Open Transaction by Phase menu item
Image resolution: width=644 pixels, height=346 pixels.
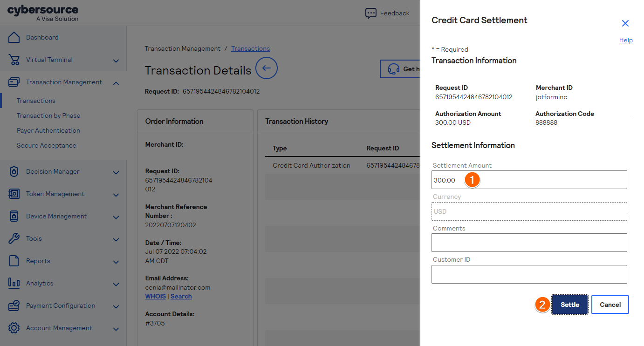tap(48, 115)
